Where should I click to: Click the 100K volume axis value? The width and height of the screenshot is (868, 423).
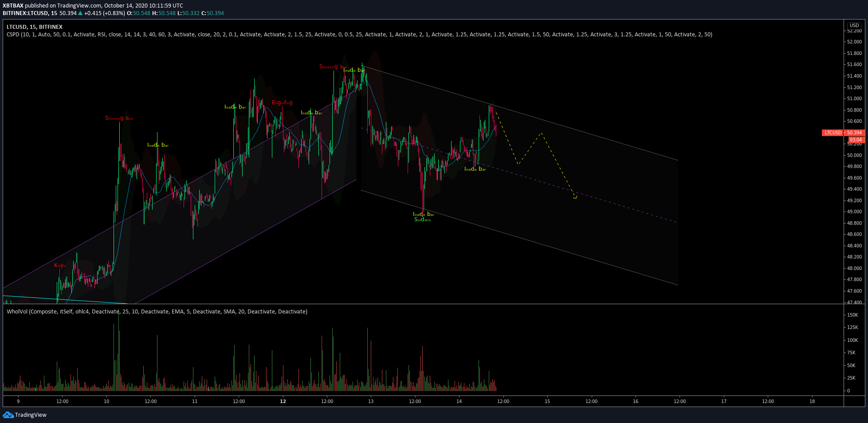click(852, 340)
